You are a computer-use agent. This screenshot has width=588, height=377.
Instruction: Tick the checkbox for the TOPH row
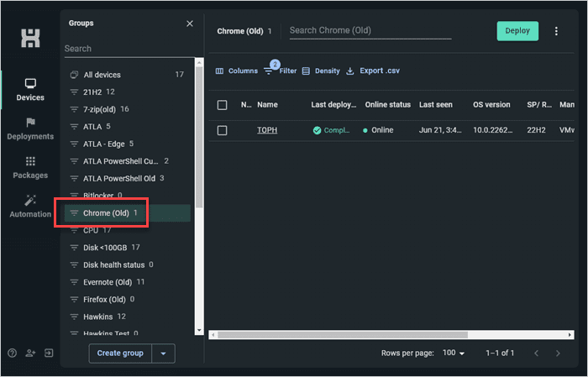point(222,130)
